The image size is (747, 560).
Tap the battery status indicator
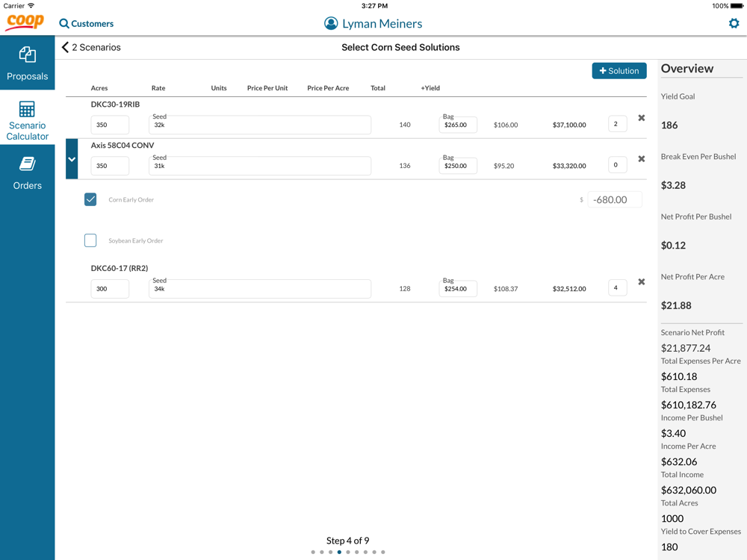coord(736,6)
